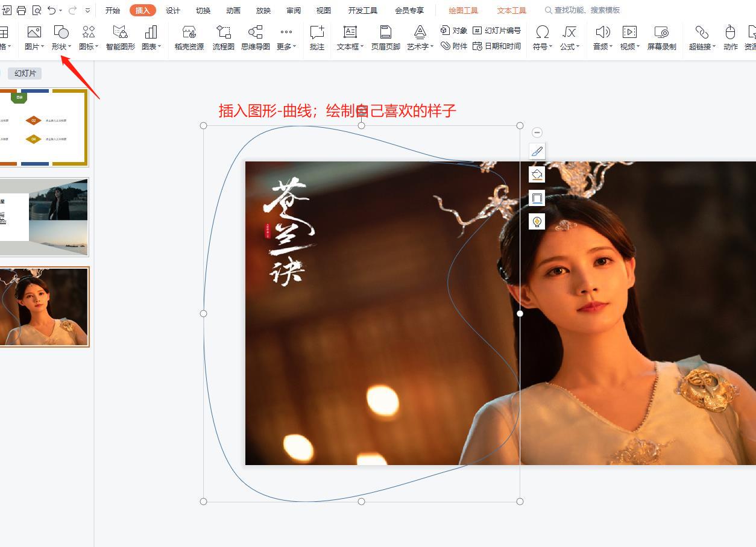This screenshot has height=547, width=756.
Task: Expand the 图标 dropdown arrow
Action: click(96, 47)
